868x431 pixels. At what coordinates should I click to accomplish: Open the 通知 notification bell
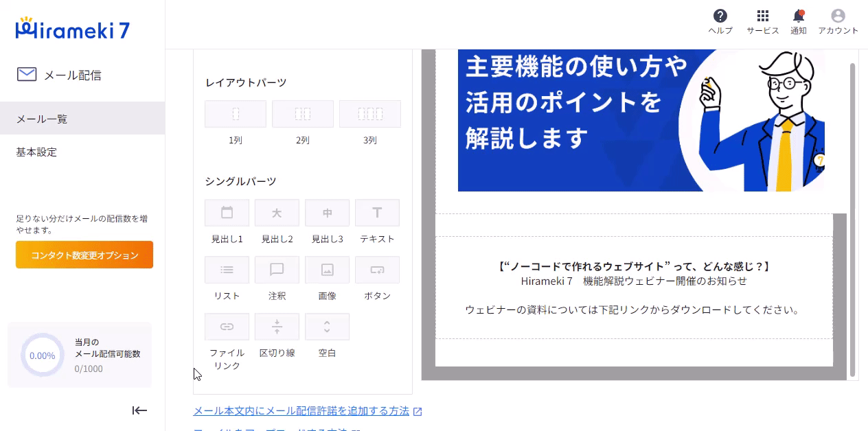click(x=798, y=16)
